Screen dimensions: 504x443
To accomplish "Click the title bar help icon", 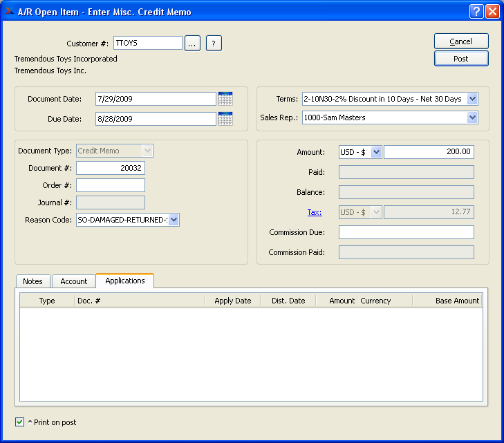I will pos(476,12).
